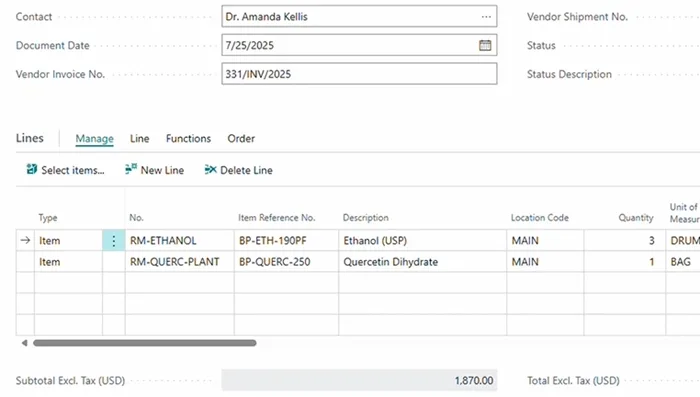This screenshot has height=397, width=700.
Task: Click the Type cell in RM-ETHANOL row
Action: [x=68, y=241]
